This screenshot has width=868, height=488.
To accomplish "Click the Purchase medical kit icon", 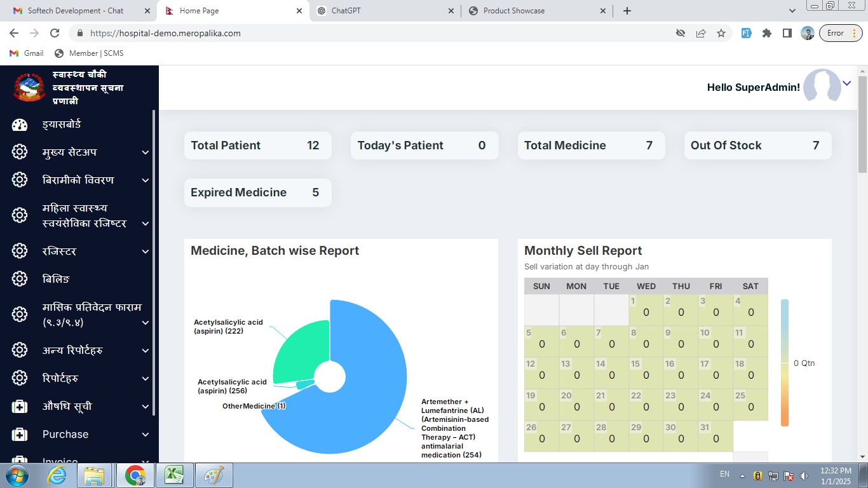I will point(20,435).
